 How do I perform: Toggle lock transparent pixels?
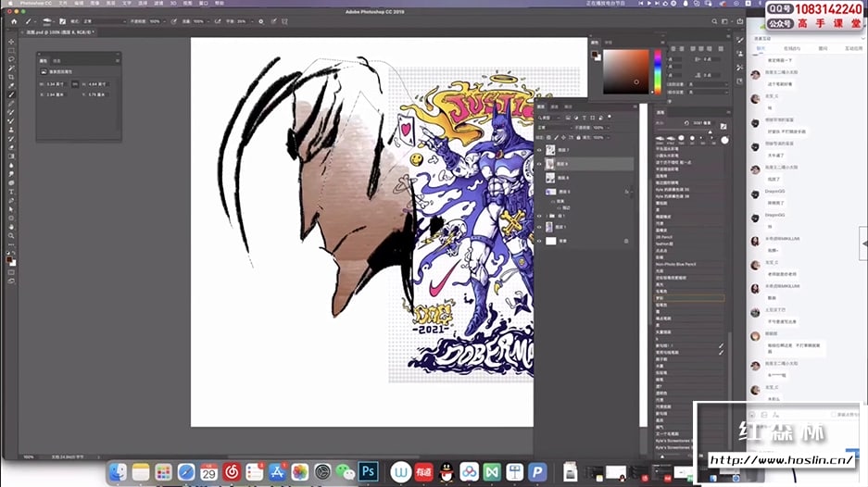point(549,137)
